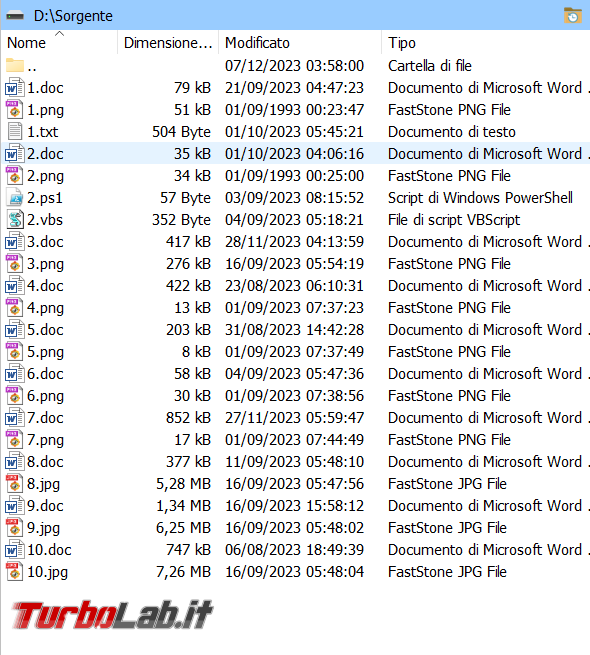This screenshot has width=590, height=655.
Task: Click the type 'Script di Windows PowerShell'
Action: click(x=480, y=198)
